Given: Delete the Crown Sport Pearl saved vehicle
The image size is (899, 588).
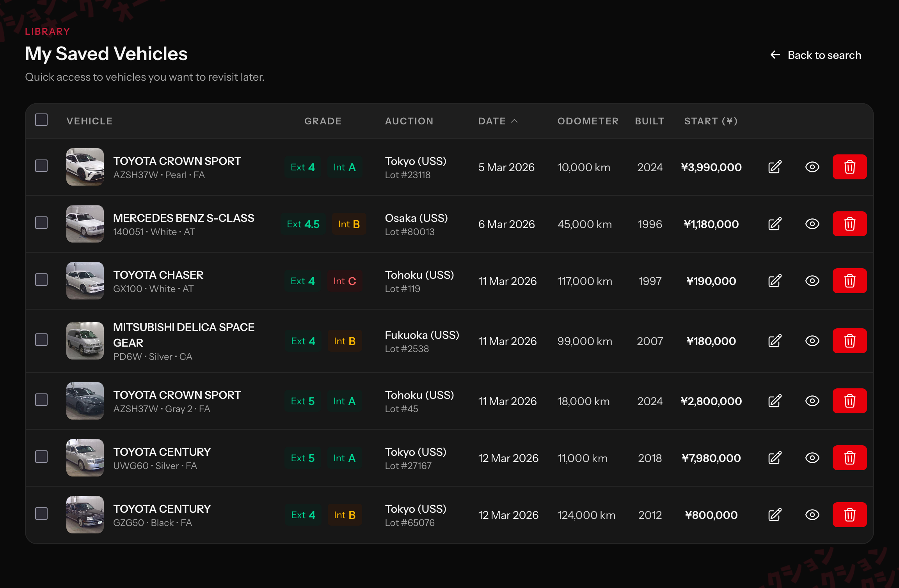Looking at the screenshot, I should tap(849, 167).
